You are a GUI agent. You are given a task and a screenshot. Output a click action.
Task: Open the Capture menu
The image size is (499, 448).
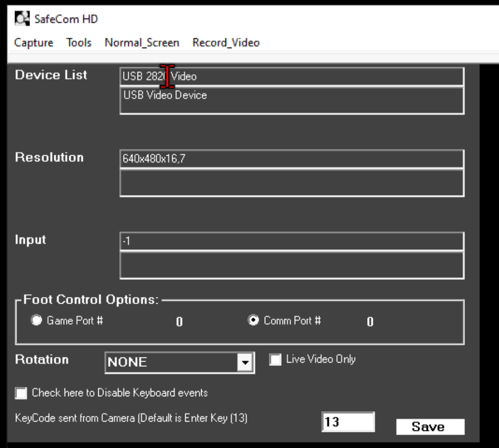click(34, 42)
